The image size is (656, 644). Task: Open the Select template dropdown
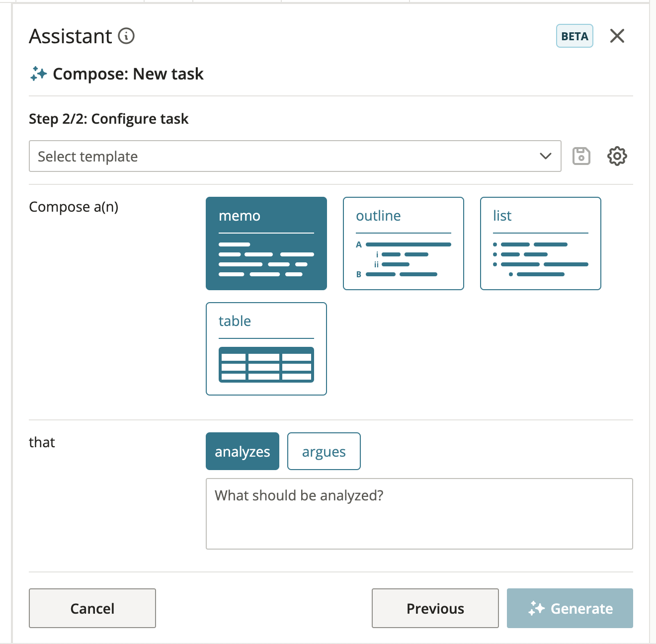tap(295, 156)
